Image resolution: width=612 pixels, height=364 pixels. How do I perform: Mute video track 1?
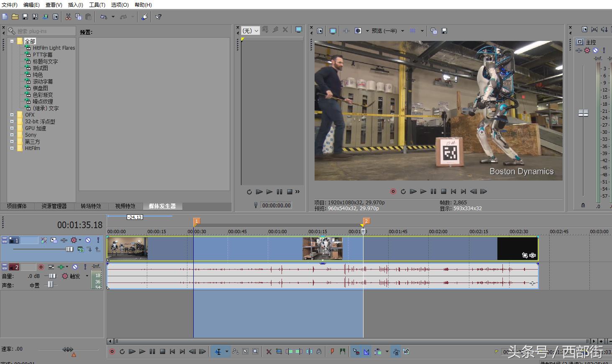88,240
